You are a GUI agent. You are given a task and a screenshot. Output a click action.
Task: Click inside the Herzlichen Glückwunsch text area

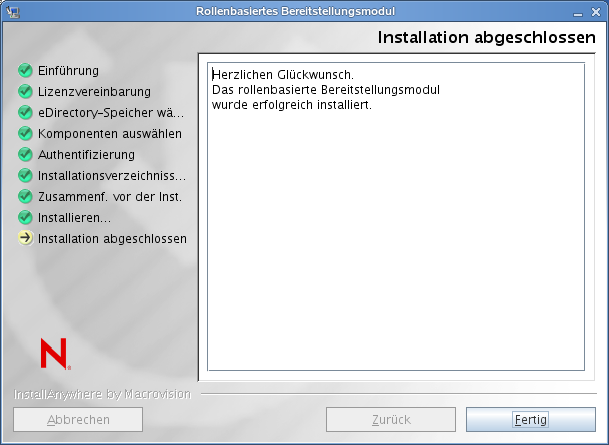[396, 216]
